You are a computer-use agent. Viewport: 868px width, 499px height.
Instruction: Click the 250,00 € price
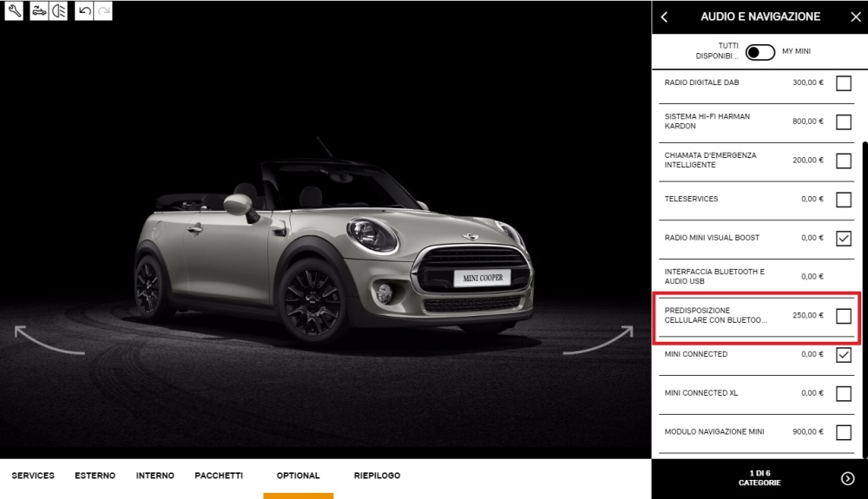tap(807, 315)
